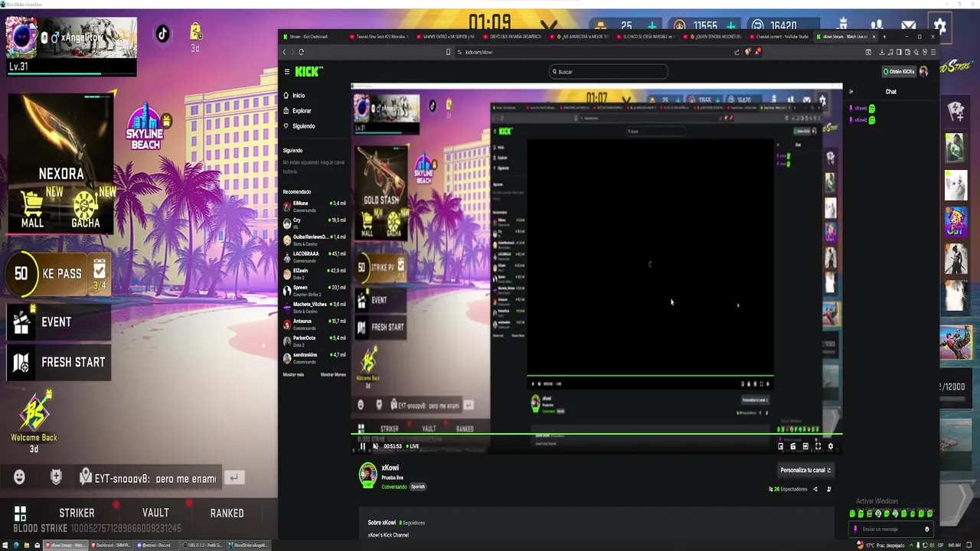Click Obtén KICKs button
The height and width of the screenshot is (551, 980).
[899, 71]
